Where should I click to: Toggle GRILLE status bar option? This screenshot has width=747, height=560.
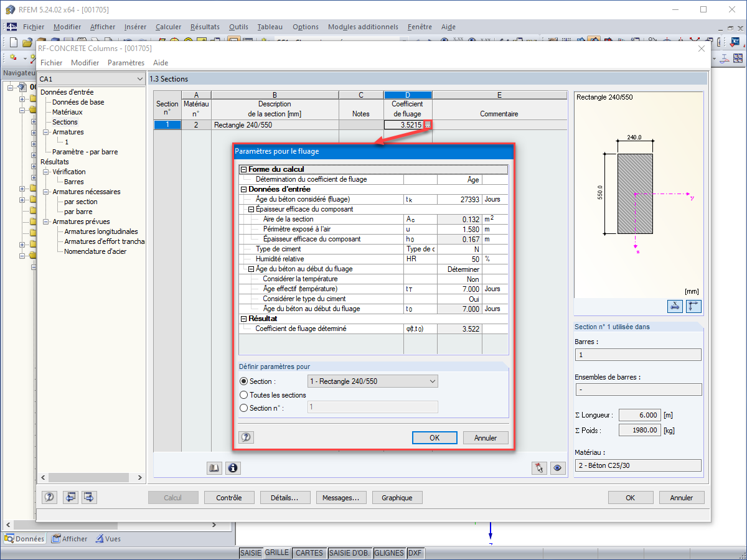coord(276,553)
